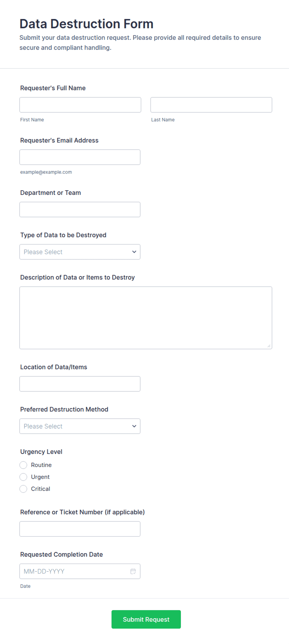Click the Description of Data text area
The height and width of the screenshot is (644, 289).
[x=146, y=318]
